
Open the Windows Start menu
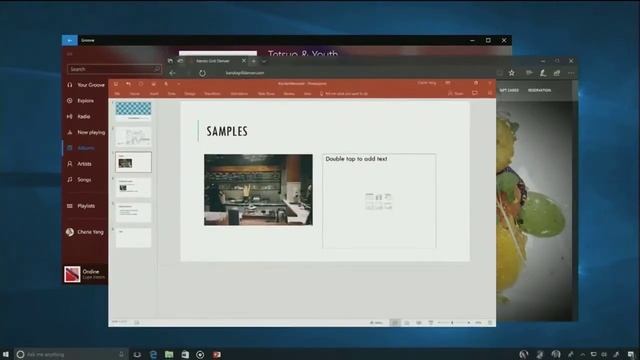6,354
